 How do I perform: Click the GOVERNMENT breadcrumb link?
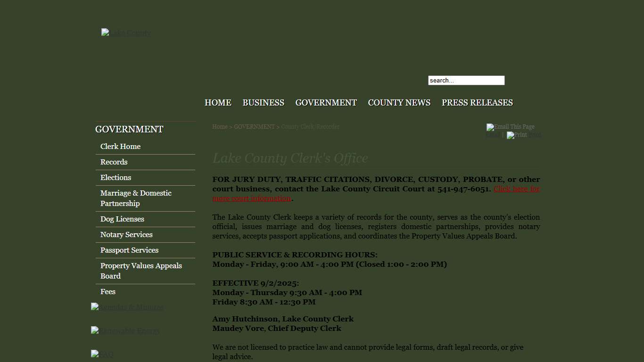[x=254, y=127]
